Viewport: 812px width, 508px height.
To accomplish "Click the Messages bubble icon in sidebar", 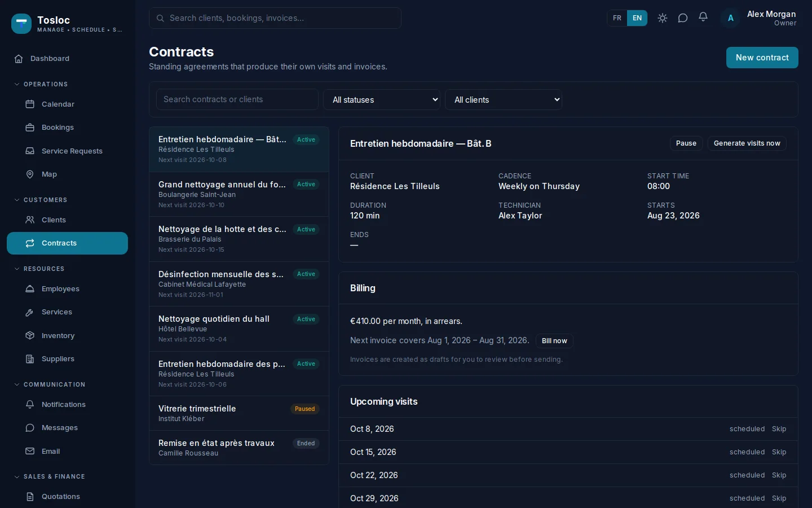I will click(30, 428).
